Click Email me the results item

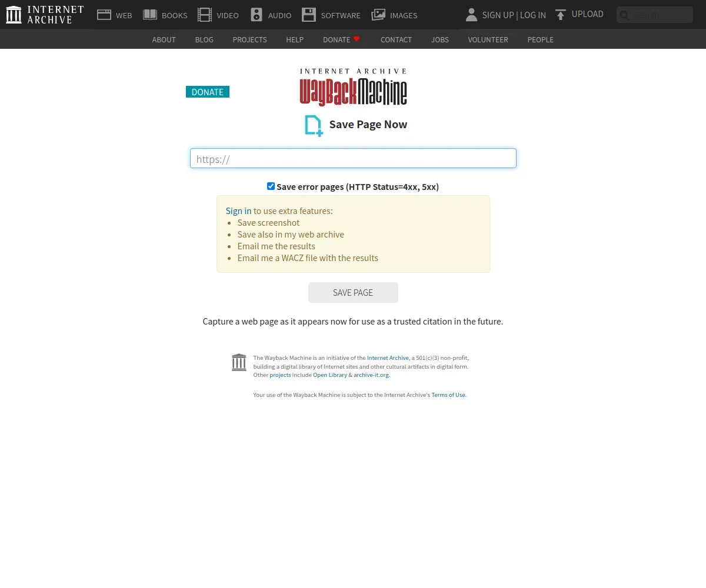(277, 246)
